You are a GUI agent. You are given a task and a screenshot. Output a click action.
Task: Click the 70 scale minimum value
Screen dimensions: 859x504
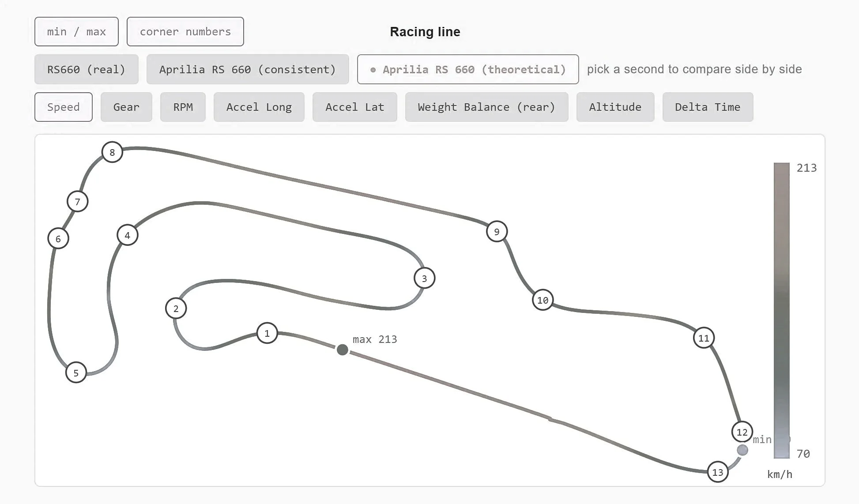point(803,454)
